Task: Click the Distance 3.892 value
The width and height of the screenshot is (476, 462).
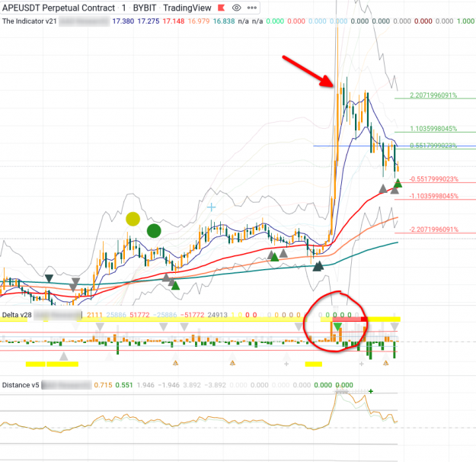Action: click(192, 385)
